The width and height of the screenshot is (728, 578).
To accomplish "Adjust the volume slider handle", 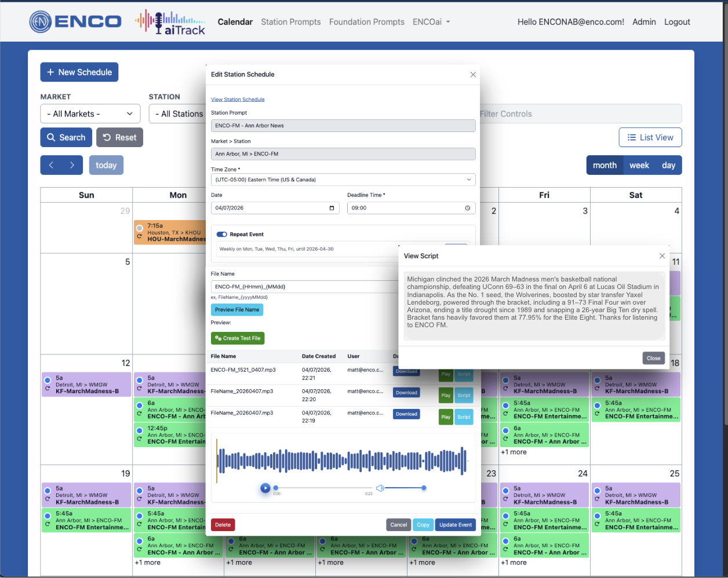I will 424,488.
